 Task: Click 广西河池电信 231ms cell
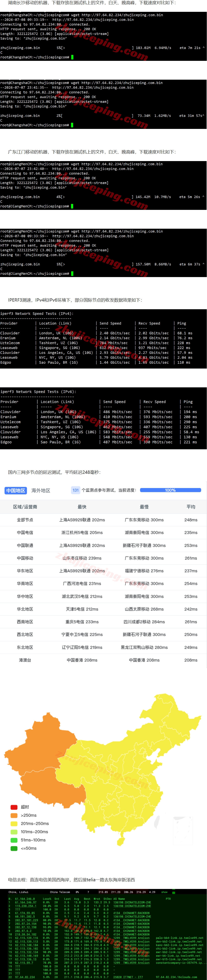click(82, 583)
